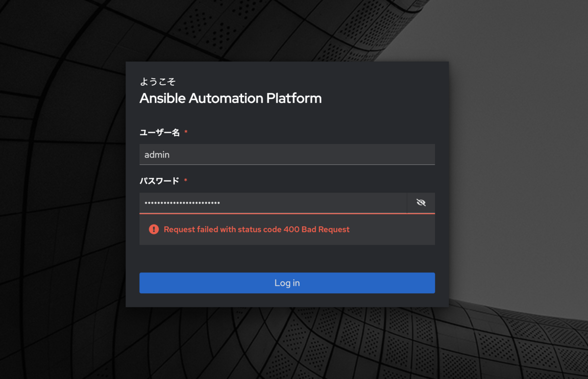Click the admin text in the username box
Screen dimensions: 588x379
coord(156,154)
